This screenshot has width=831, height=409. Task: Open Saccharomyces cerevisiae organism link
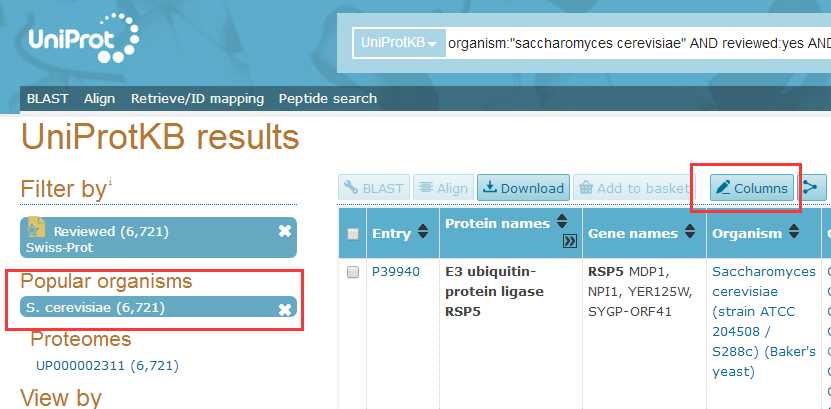[x=764, y=322]
